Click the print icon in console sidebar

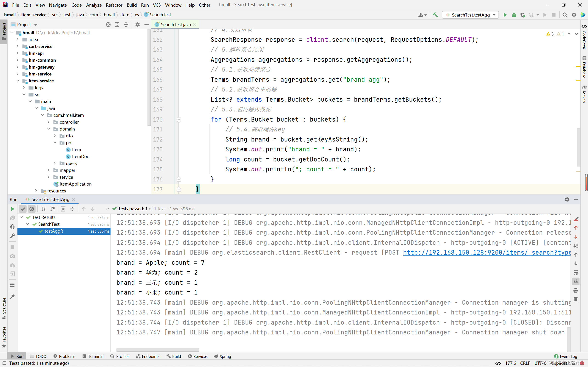click(x=576, y=291)
